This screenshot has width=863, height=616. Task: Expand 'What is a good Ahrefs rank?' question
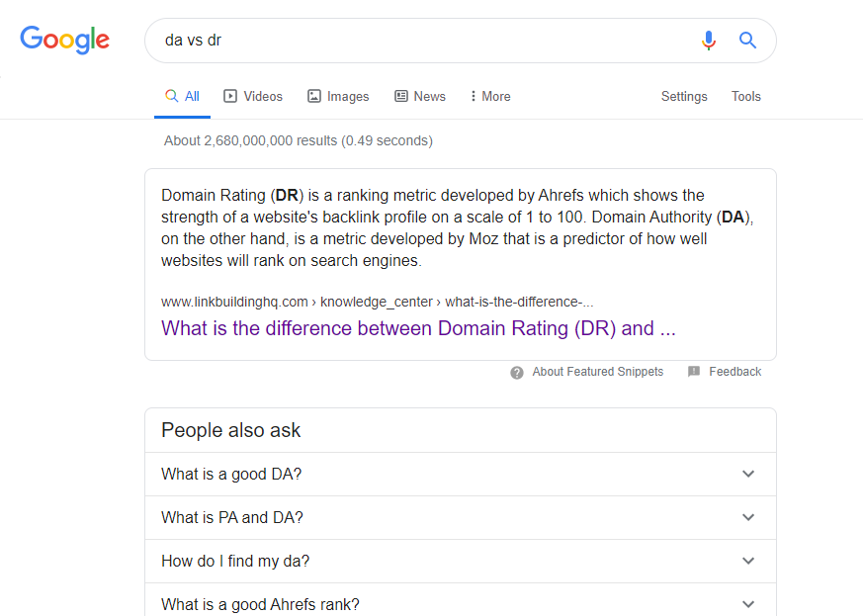(x=461, y=600)
